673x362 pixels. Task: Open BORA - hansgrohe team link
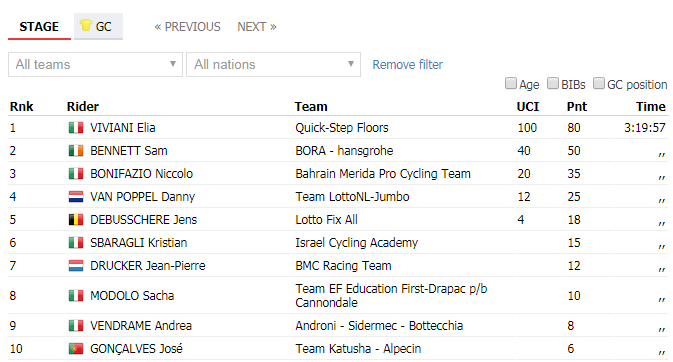[x=344, y=151]
